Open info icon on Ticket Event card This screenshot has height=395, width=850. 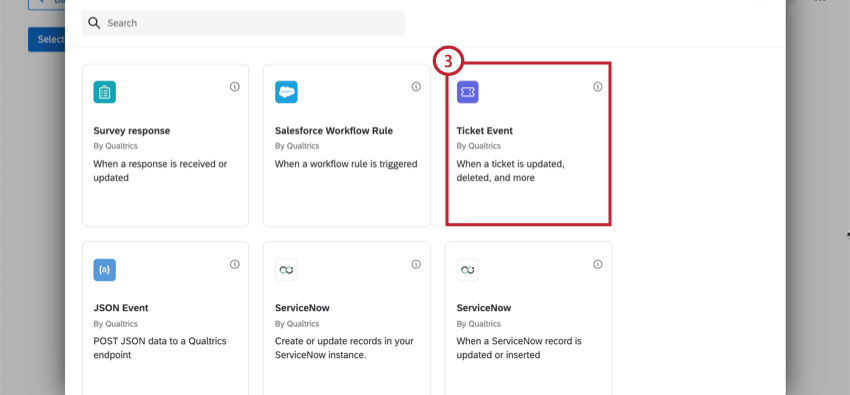pyautogui.click(x=598, y=87)
